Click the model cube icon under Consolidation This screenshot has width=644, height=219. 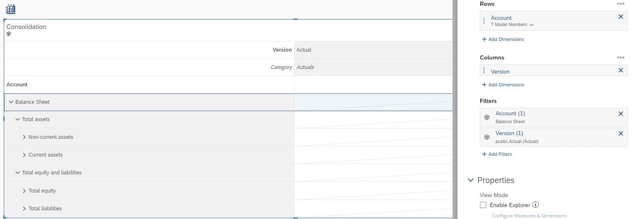[9, 34]
